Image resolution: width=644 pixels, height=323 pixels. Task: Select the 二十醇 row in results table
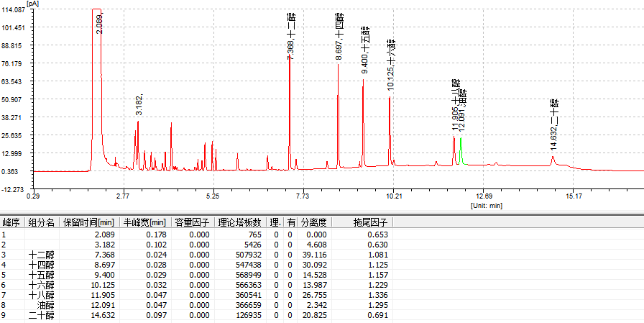(x=41, y=315)
